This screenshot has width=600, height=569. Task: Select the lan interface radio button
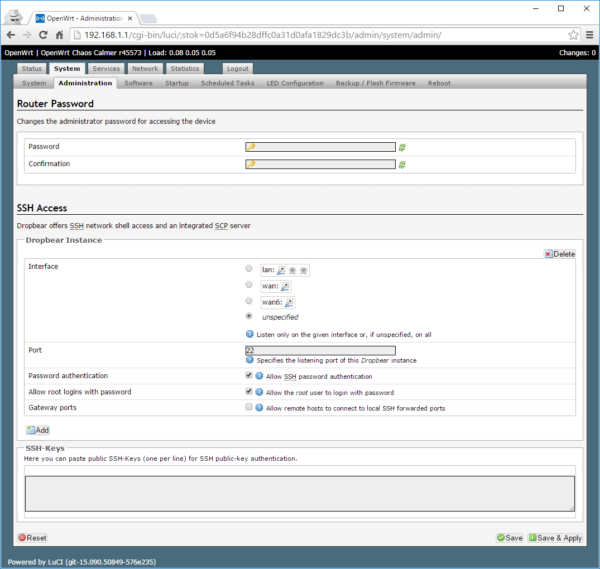pyautogui.click(x=248, y=270)
